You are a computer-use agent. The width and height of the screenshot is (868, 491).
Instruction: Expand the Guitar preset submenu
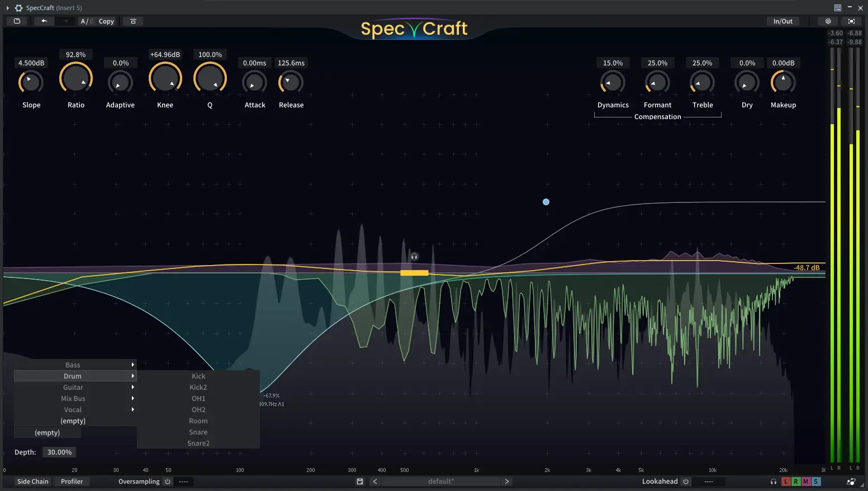tap(75, 387)
